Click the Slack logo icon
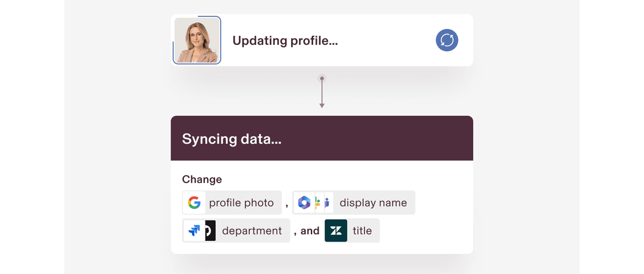The height and width of the screenshot is (274, 644). tap(318, 203)
